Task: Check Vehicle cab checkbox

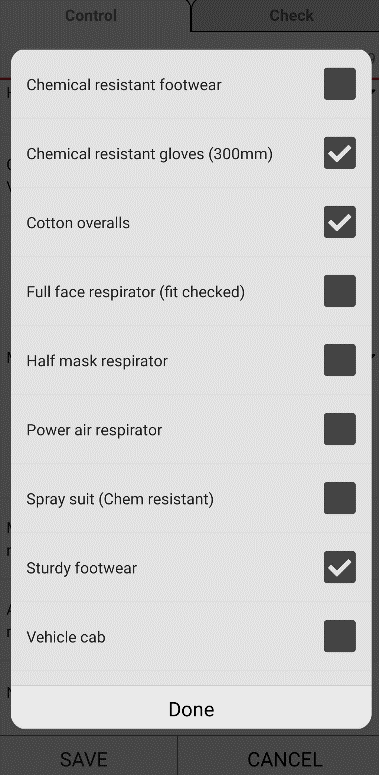Action: tap(340, 637)
